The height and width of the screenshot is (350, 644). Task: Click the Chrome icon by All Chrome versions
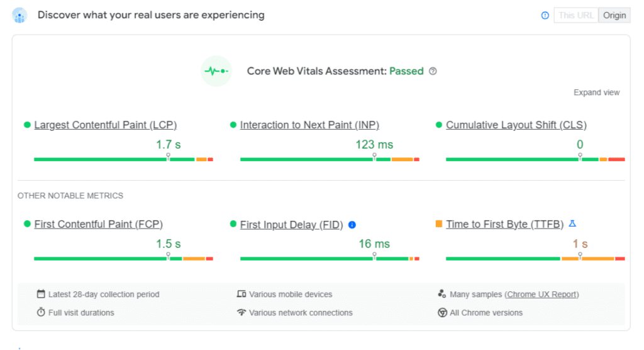[x=442, y=313]
